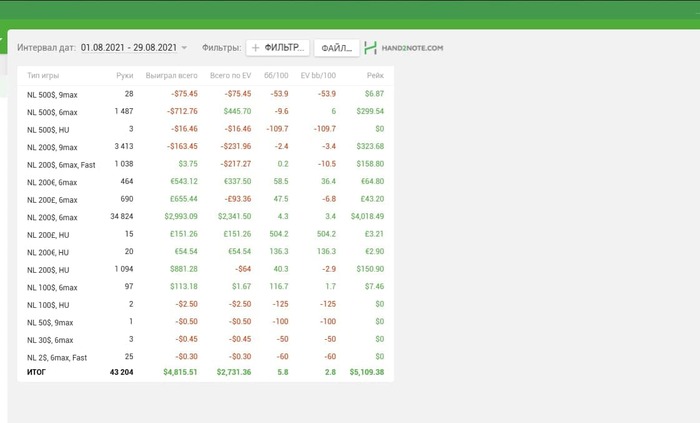The height and width of the screenshot is (423, 700).
Task: Select the NL 200$, HU row
Action: (205, 270)
